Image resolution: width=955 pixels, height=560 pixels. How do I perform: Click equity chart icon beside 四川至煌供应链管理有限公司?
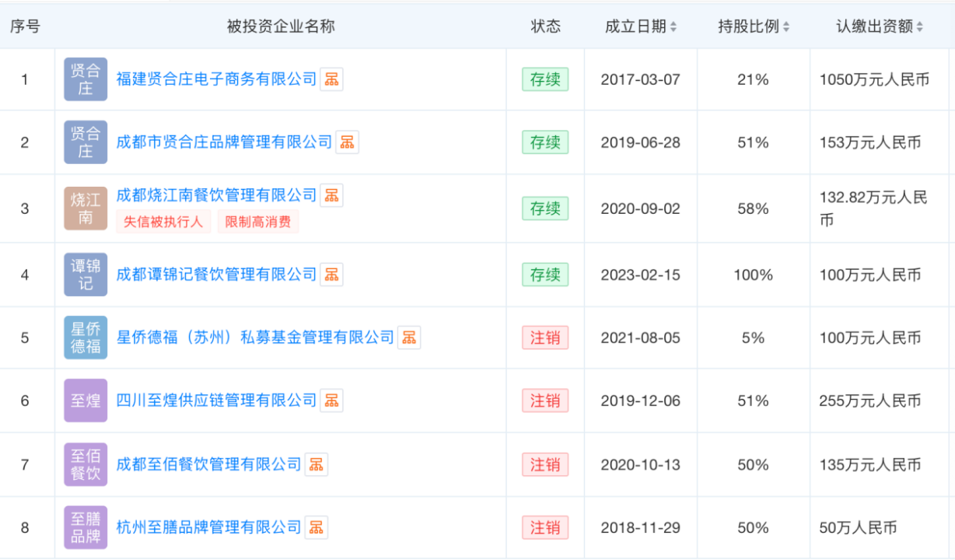[332, 401]
